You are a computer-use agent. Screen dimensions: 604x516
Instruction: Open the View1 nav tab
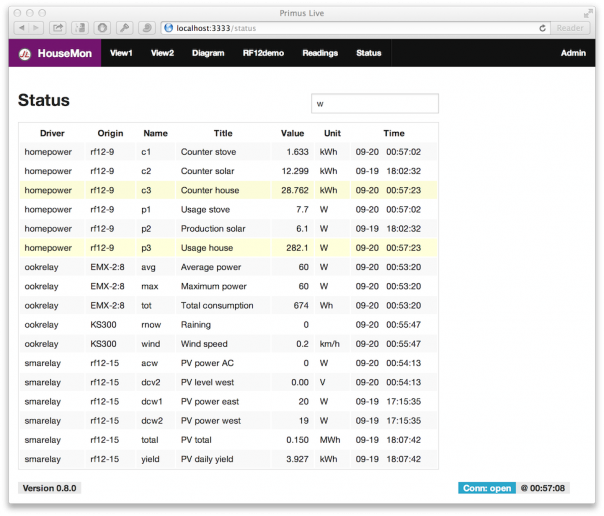click(x=121, y=53)
